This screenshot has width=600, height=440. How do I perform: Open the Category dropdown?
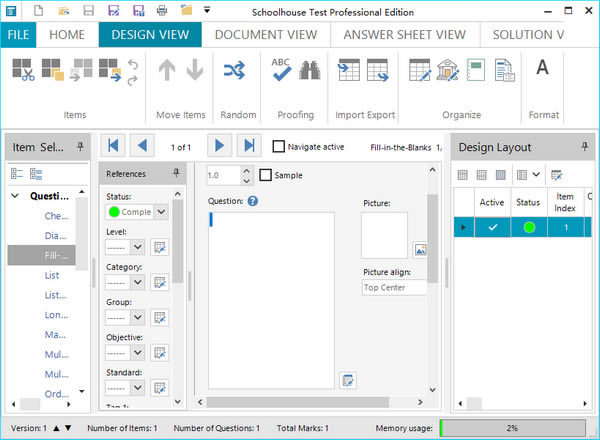pos(138,282)
